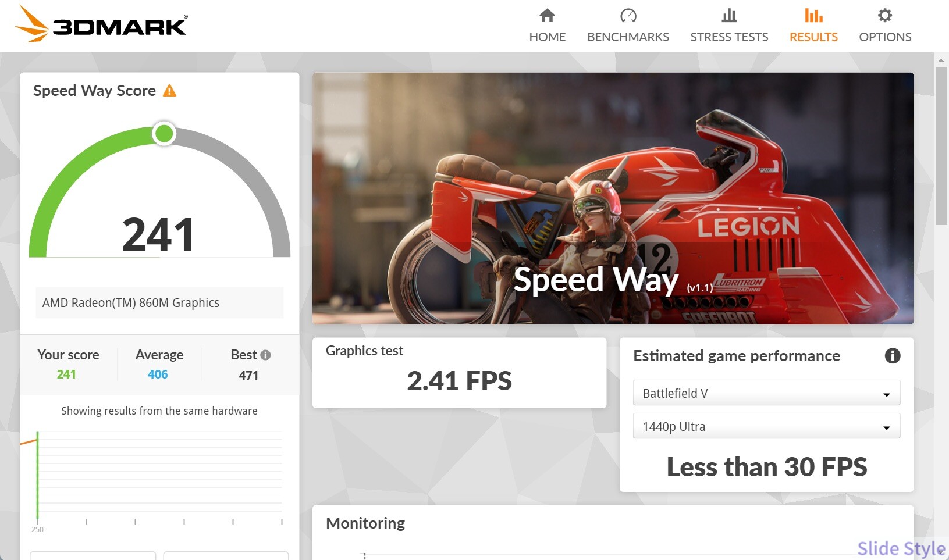Click the info icon beside Best score
949x560 pixels.
pyautogui.click(x=265, y=355)
